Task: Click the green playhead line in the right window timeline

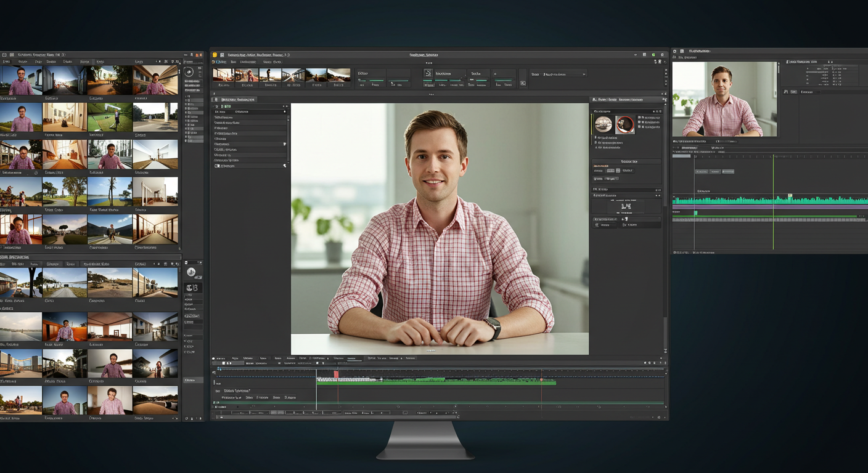Action: (773, 203)
